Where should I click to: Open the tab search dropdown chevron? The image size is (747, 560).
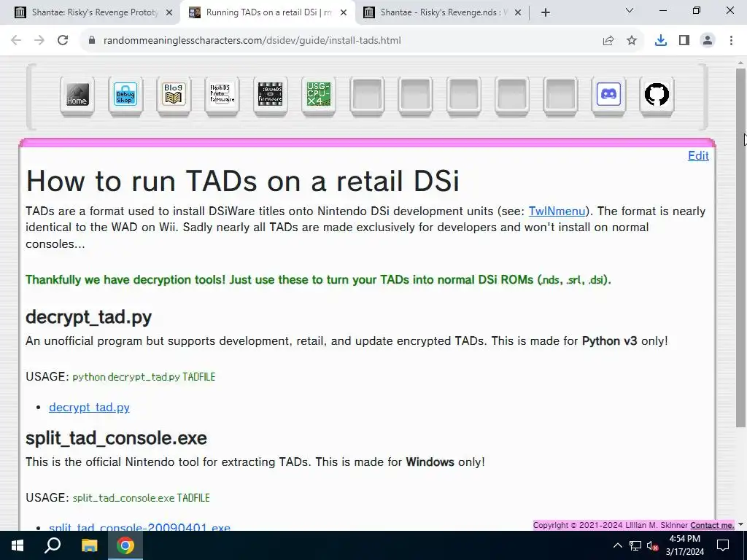point(630,10)
